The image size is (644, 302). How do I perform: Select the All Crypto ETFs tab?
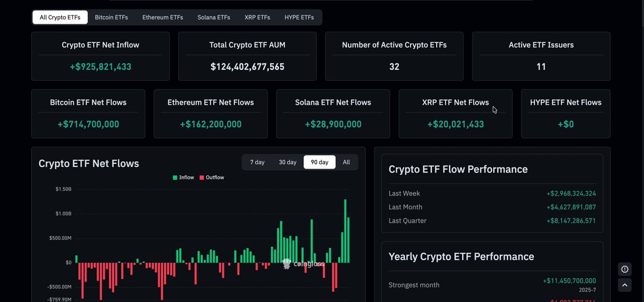(60, 17)
